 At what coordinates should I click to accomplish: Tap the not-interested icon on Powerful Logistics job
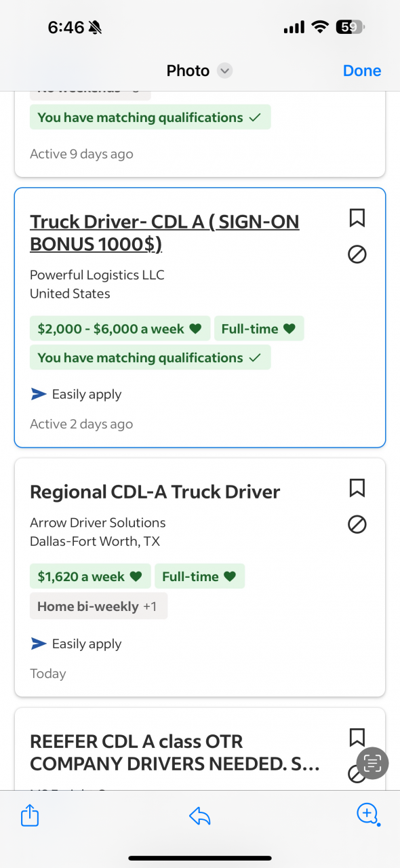pyautogui.click(x=357, y=254)
